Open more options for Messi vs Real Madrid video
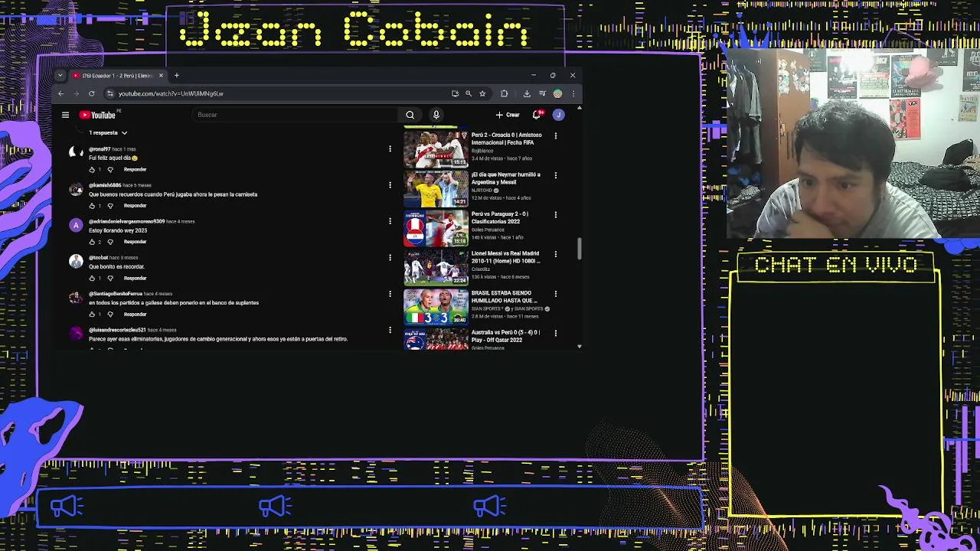Screen dimensions: 980x551 [555, 254]
